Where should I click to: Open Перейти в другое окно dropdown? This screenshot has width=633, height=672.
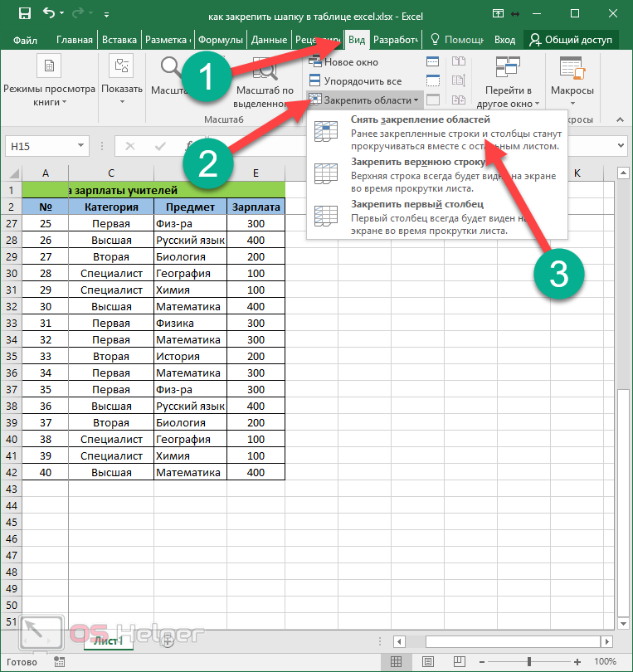tap(508, 81)
